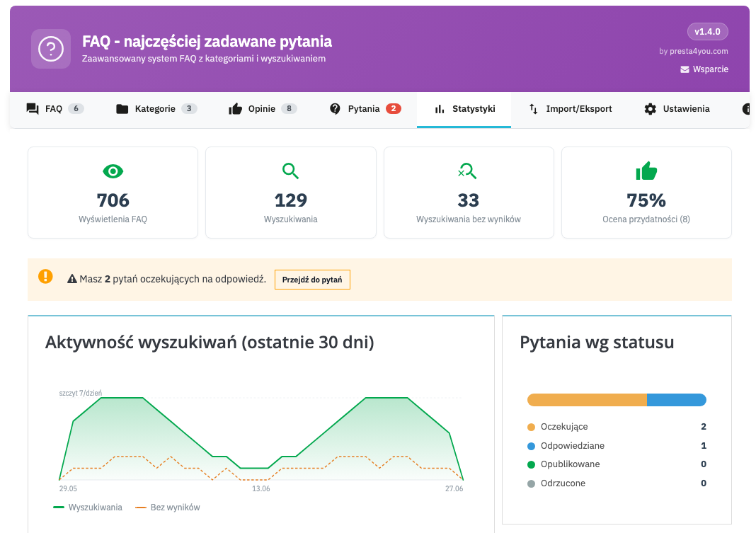Click the 129 searches value

pyautogui.click(x=291, y=200)
